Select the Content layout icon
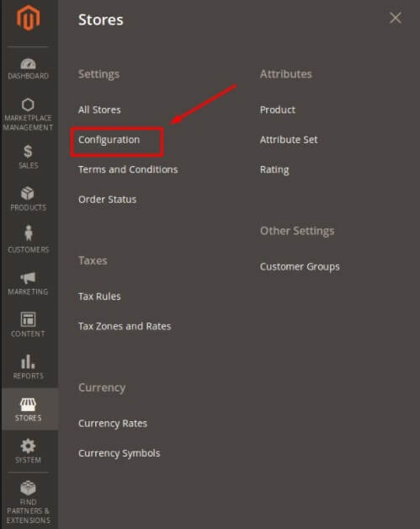Screen dimensions: 420x529 click(28, 319)
